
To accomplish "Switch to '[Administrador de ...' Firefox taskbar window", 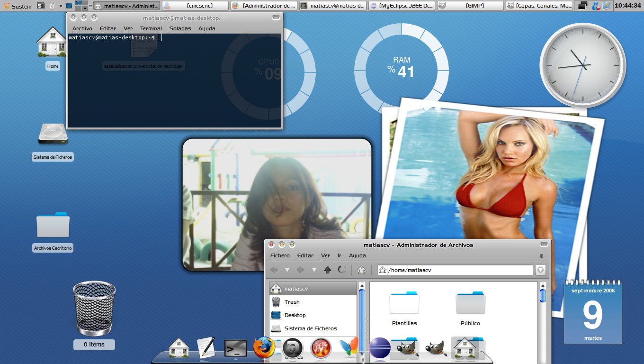I will coord(264,6).
